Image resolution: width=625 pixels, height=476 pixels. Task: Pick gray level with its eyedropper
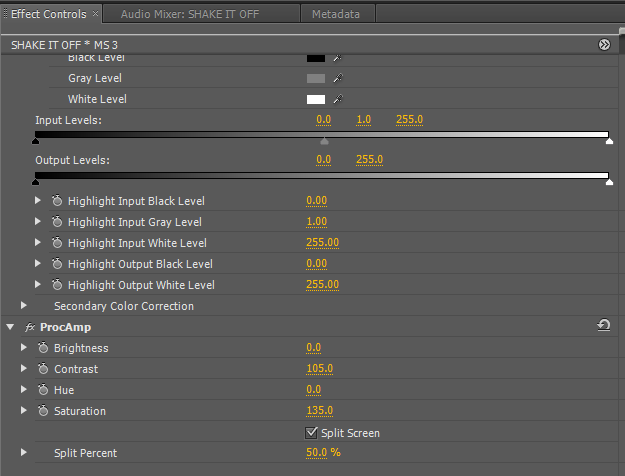tap(338, 78)
